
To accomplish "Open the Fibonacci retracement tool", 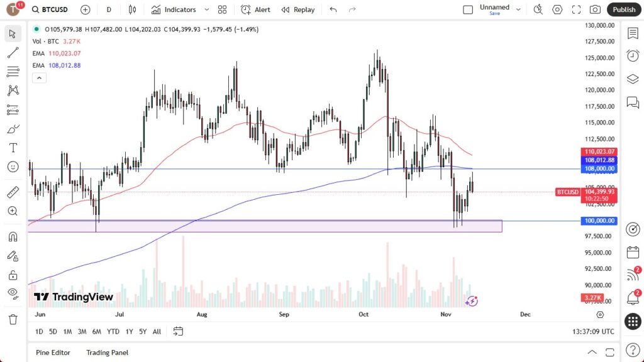I will tap(13, 71).
